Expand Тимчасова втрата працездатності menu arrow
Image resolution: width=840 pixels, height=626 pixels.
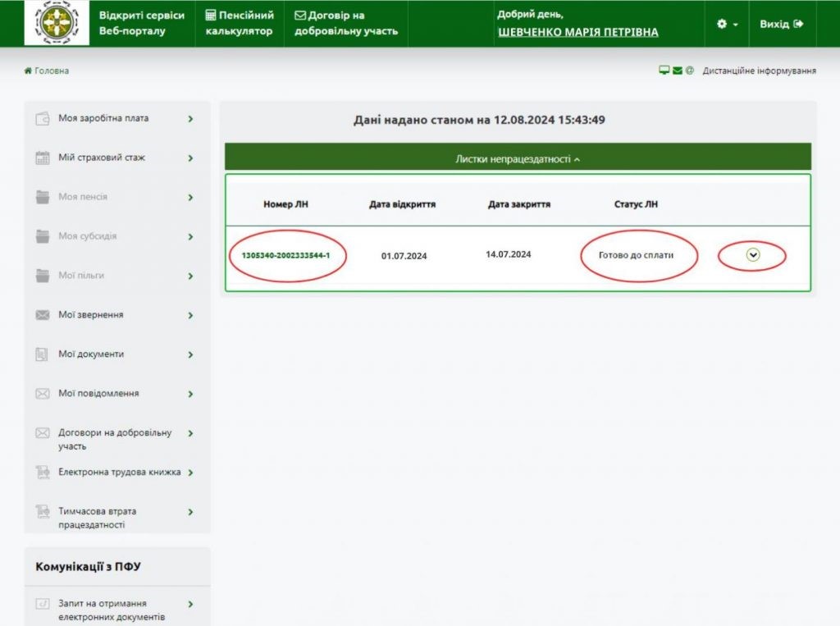[x=190, y=512]
